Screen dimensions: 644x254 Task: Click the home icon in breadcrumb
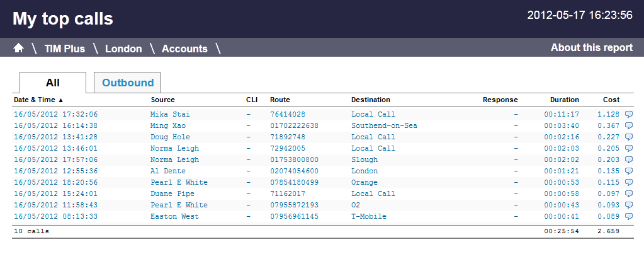19,49
